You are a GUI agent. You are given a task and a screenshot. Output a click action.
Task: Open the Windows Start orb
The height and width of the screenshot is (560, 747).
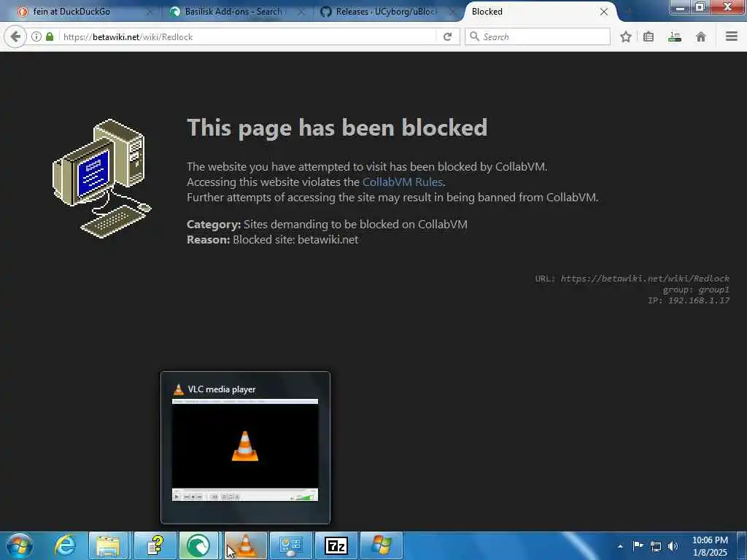point(19,545)
